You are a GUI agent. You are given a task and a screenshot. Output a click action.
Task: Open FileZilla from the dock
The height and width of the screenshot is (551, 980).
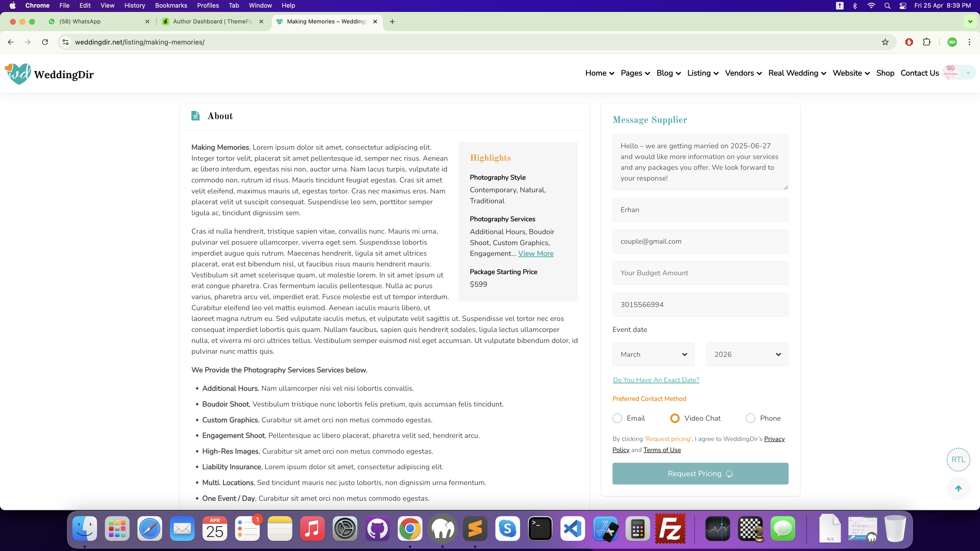point(670,529)
